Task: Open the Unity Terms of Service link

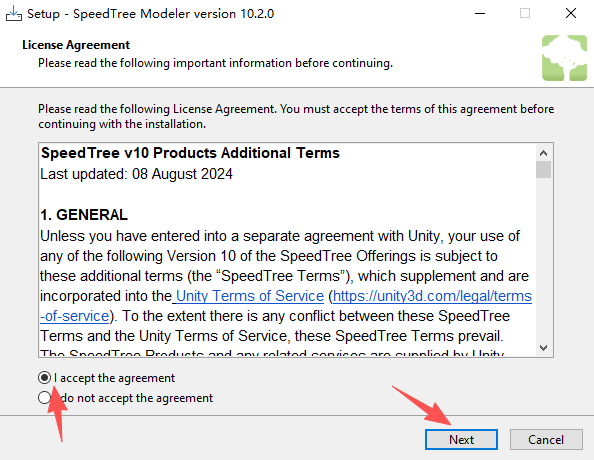Action: pos(250,296)
